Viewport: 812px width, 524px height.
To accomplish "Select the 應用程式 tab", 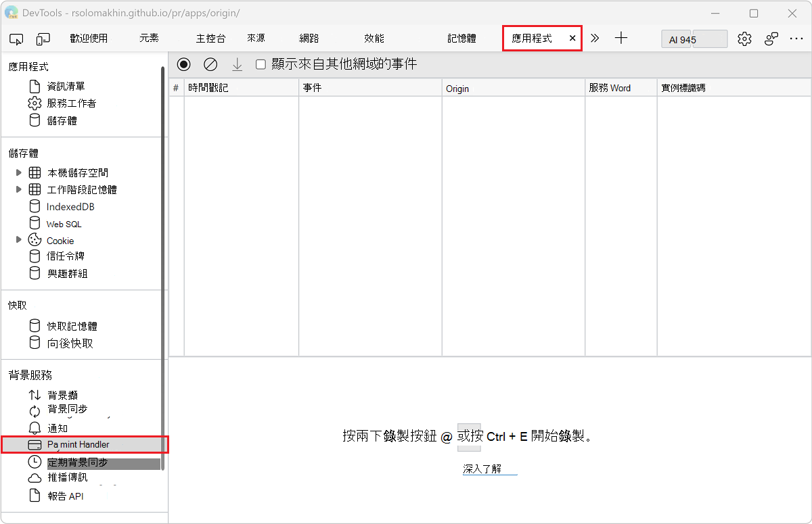I will coord(532,39).
